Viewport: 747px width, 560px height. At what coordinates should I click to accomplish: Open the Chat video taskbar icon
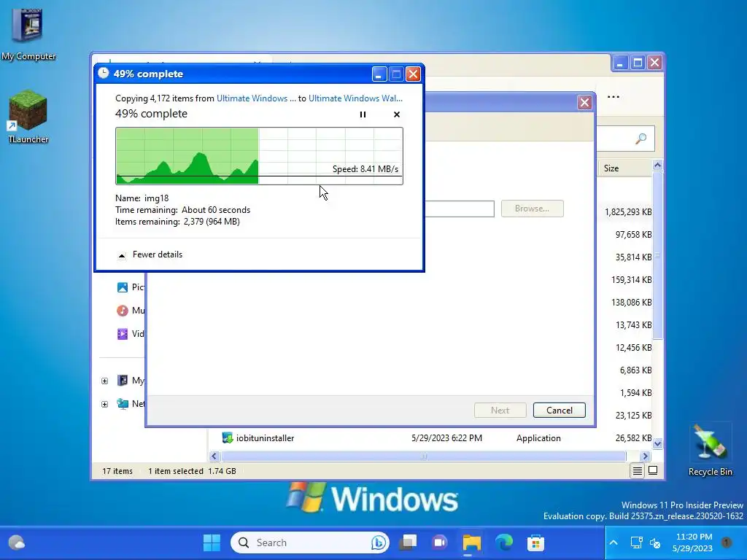(x=440, y=542)
